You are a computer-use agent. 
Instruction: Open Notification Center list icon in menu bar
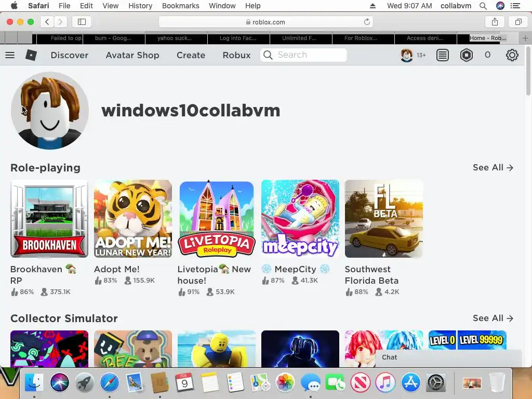(515, 6)
